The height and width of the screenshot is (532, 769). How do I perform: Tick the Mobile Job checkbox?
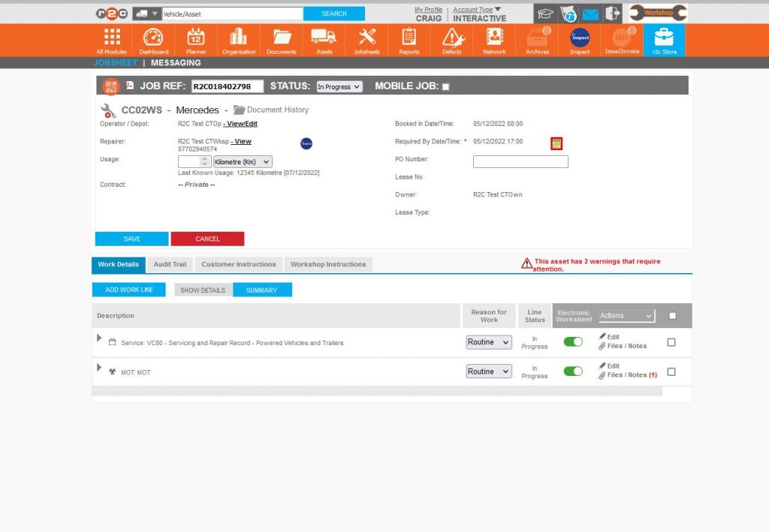point(445,86)
